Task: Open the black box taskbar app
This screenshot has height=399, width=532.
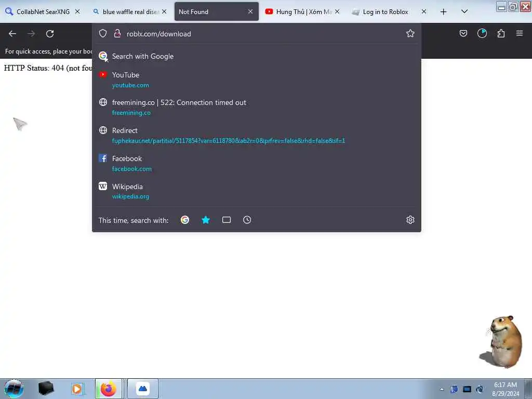Action: 46,389
